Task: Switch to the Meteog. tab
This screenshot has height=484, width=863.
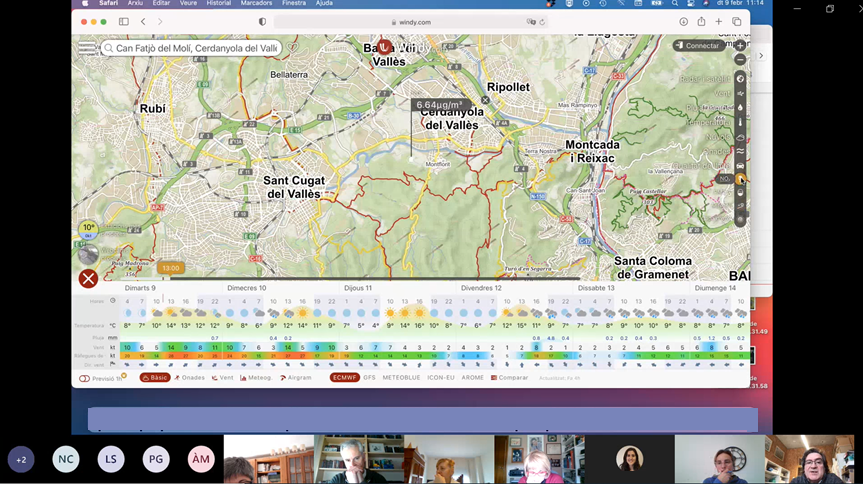Action: 256,378
